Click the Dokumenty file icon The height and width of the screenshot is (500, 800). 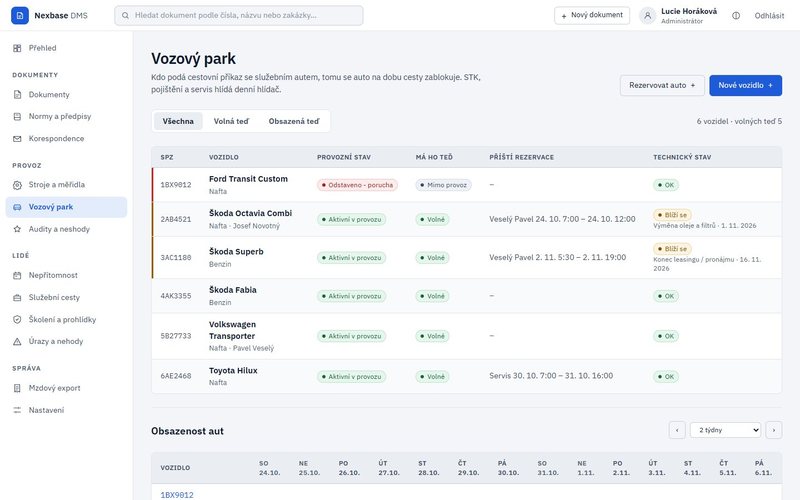pos(17,94)
